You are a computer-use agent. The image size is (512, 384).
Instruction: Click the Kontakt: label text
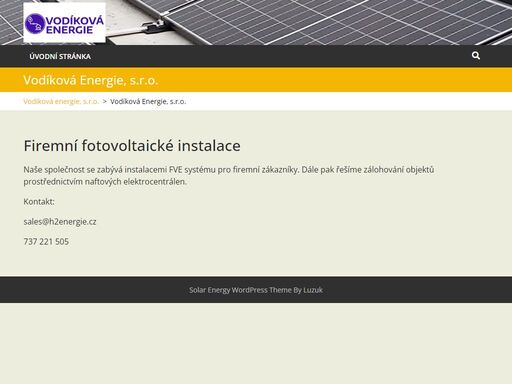tap(39, 202)
